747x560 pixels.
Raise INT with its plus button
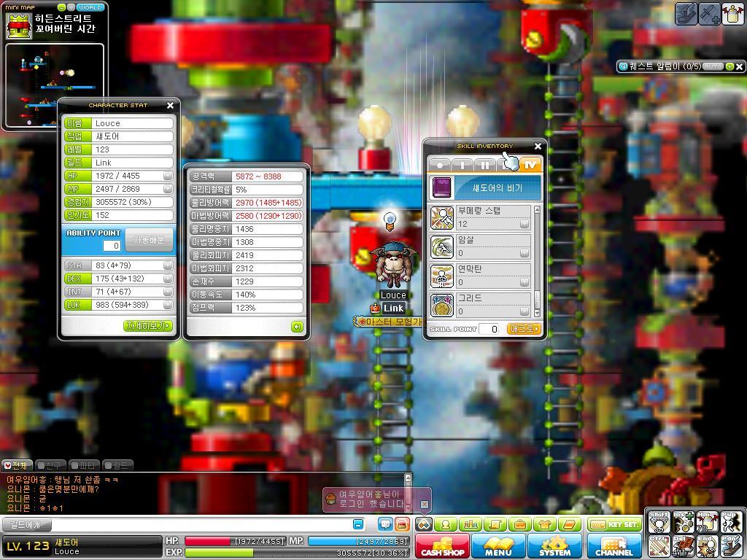coord(167,292)
